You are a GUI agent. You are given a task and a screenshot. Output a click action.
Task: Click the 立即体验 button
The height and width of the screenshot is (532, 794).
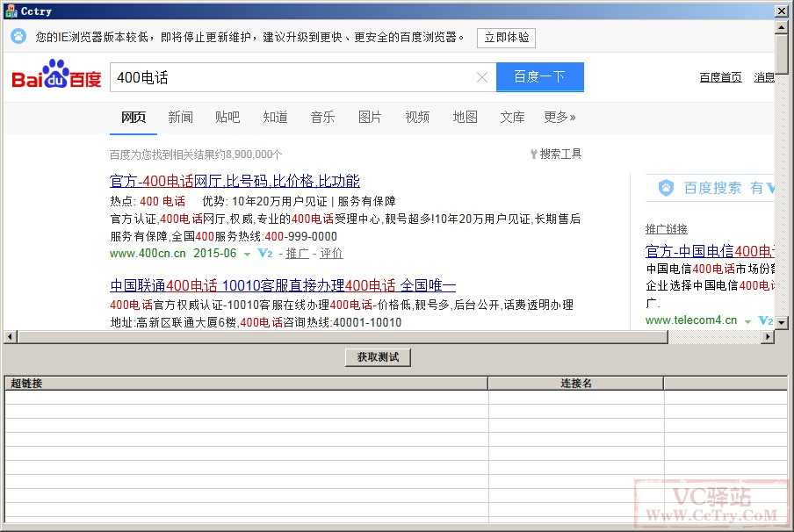507,38
